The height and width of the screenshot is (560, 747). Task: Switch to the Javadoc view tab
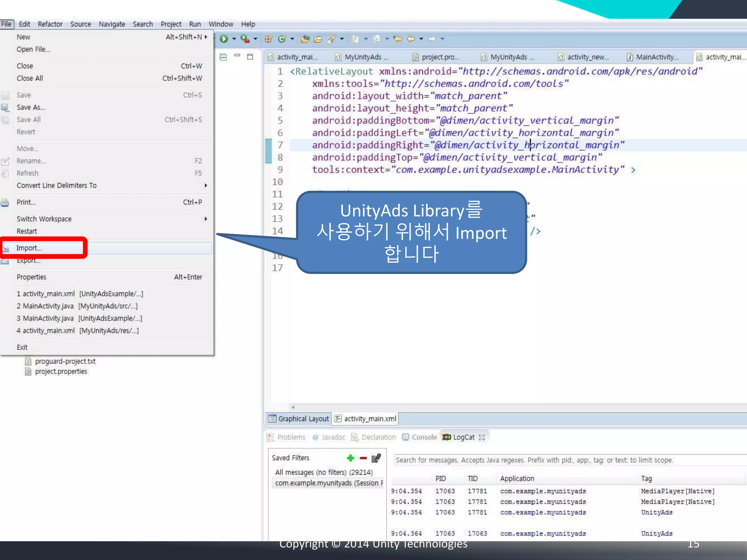(329, 437)
